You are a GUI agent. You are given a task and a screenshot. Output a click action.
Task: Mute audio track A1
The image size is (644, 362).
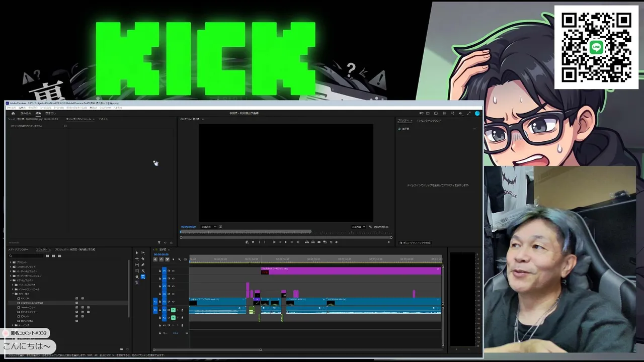173,310
